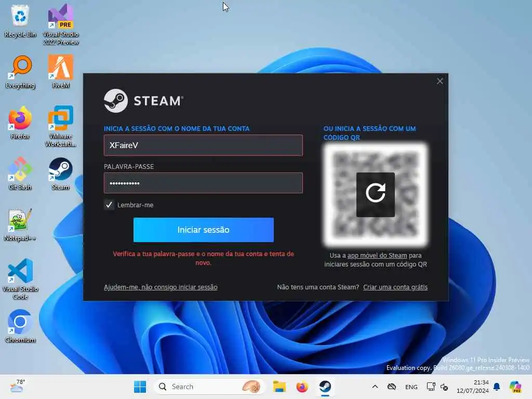Select the Everything search desktop icon
The width and height of the screenshot is (532, 399).
20,72
